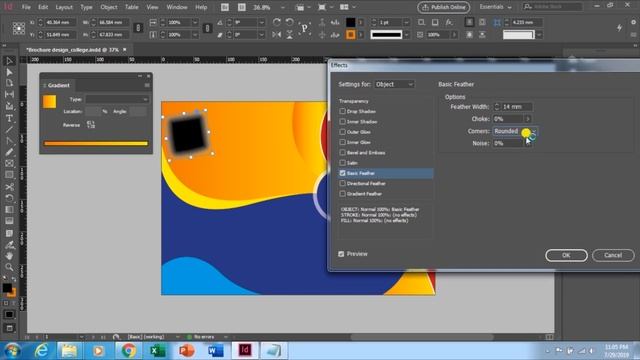Uncheck the Basic Feather checkbox
Viewport: 640px width, 360px height.
(x=342, y=173)
